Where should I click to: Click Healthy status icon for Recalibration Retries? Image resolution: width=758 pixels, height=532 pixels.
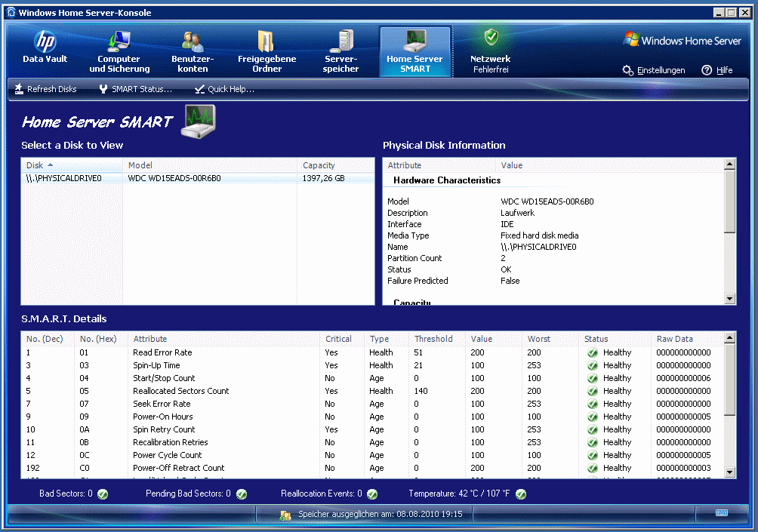(x=592, y=442)
